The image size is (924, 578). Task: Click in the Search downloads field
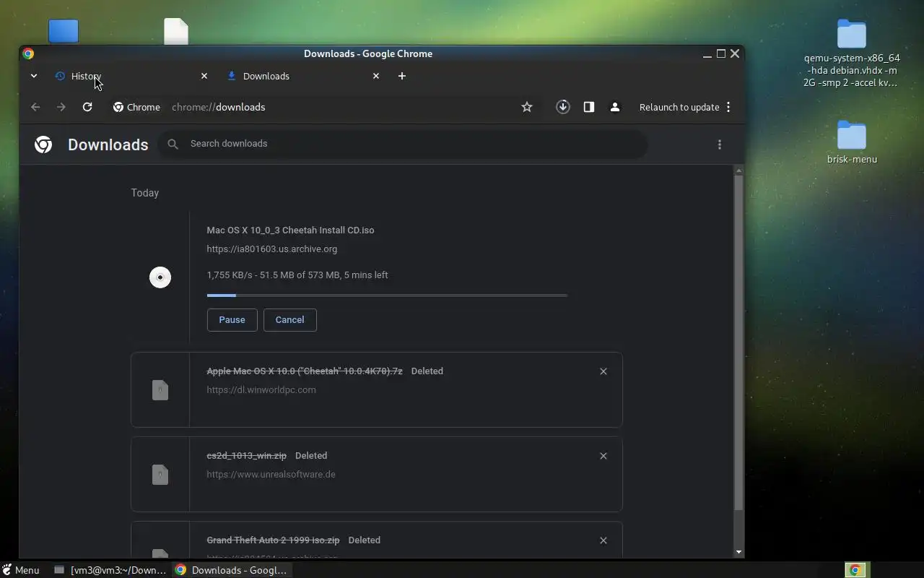tap(403, 144)
